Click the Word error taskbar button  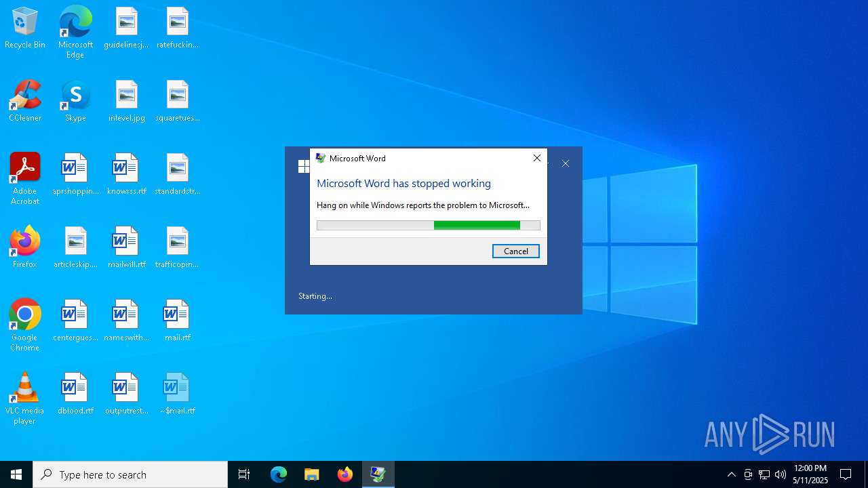pos(378,474)
